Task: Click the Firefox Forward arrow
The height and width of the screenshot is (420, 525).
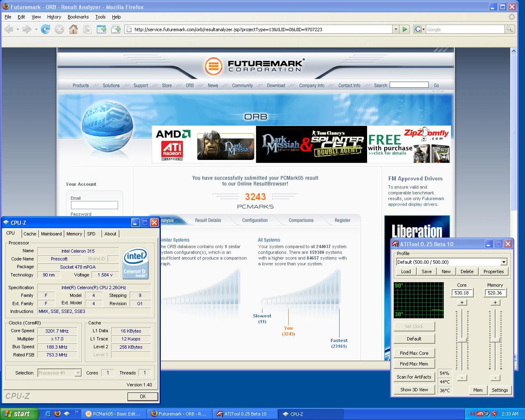Action: coord(27,29)
